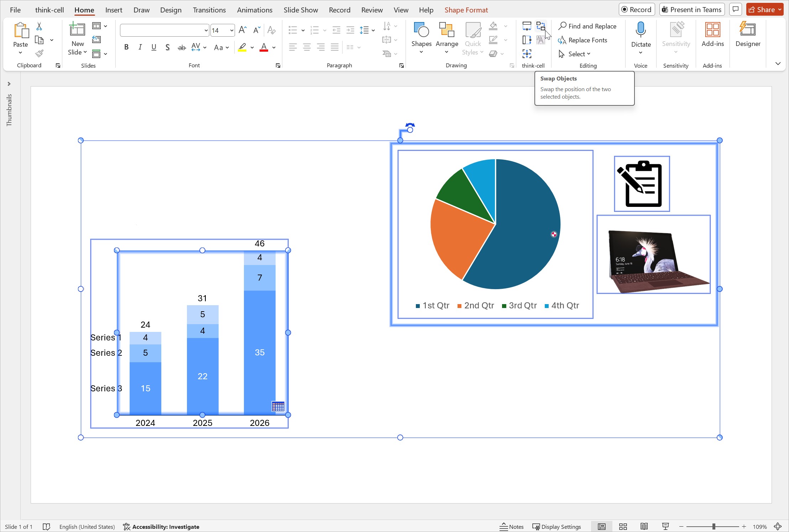Click the Cut scissors icon
This screenshot has height=532, width=789.
tap(39, 26)
